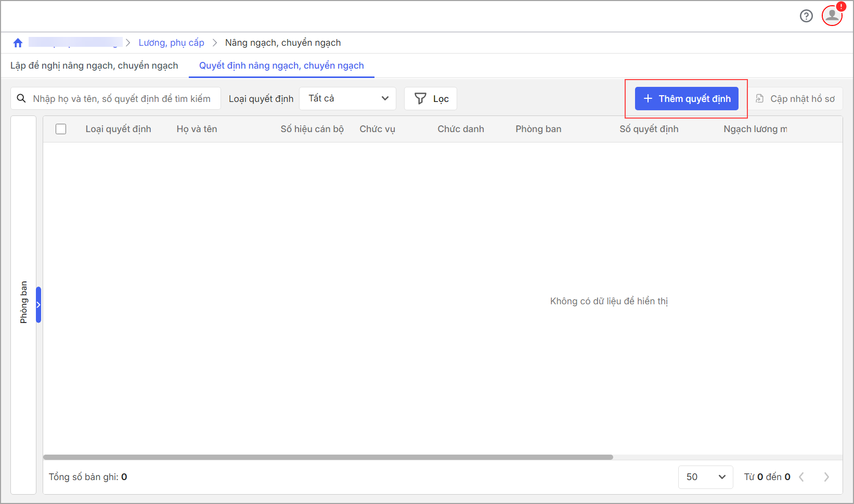Open the user profile avatar
This screenshot has width=854, height=504.
click(832, 15)
